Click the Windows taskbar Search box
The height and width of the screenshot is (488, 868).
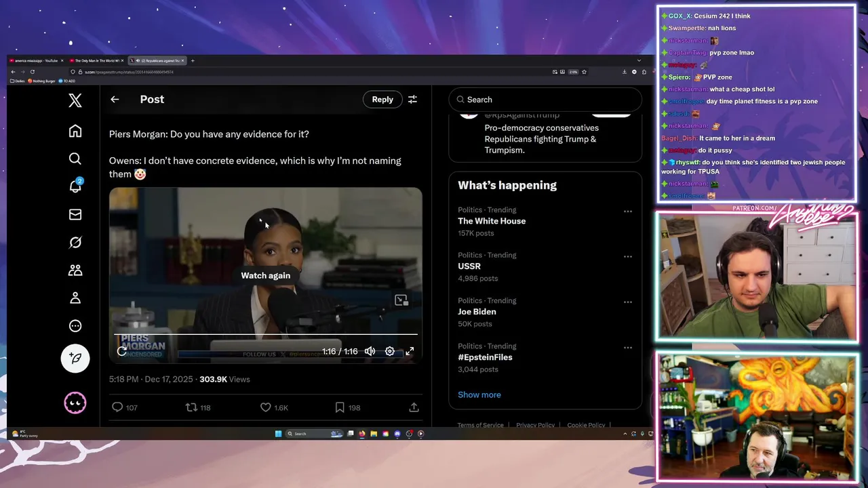coord(315,434)
